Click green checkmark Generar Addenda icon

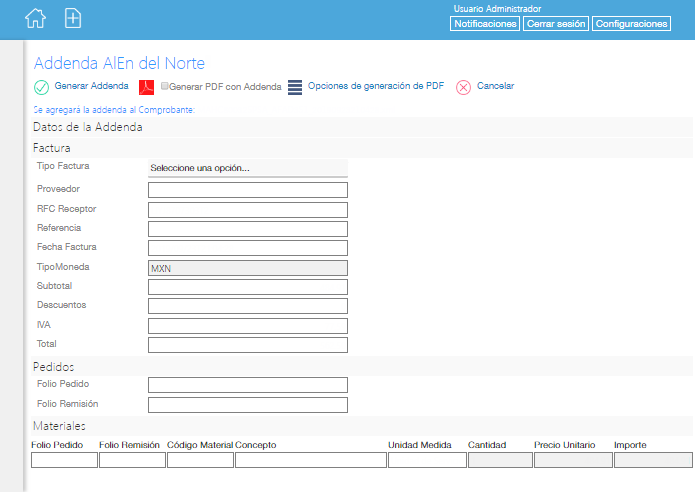[x=41, y=87]
